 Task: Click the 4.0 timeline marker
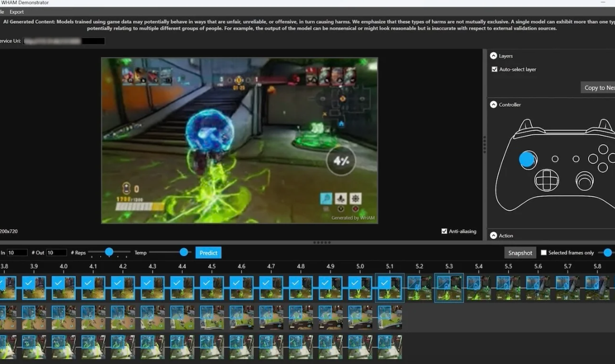pyautogui.click(x=63, y=266)
